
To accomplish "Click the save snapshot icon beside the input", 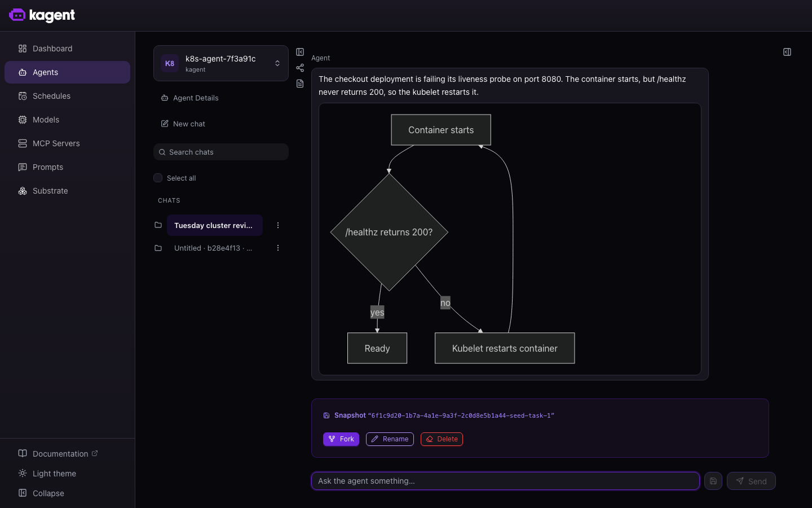I will 713,481.
